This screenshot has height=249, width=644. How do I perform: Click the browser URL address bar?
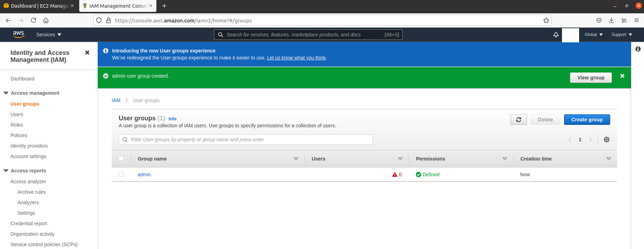click(322, 21)
